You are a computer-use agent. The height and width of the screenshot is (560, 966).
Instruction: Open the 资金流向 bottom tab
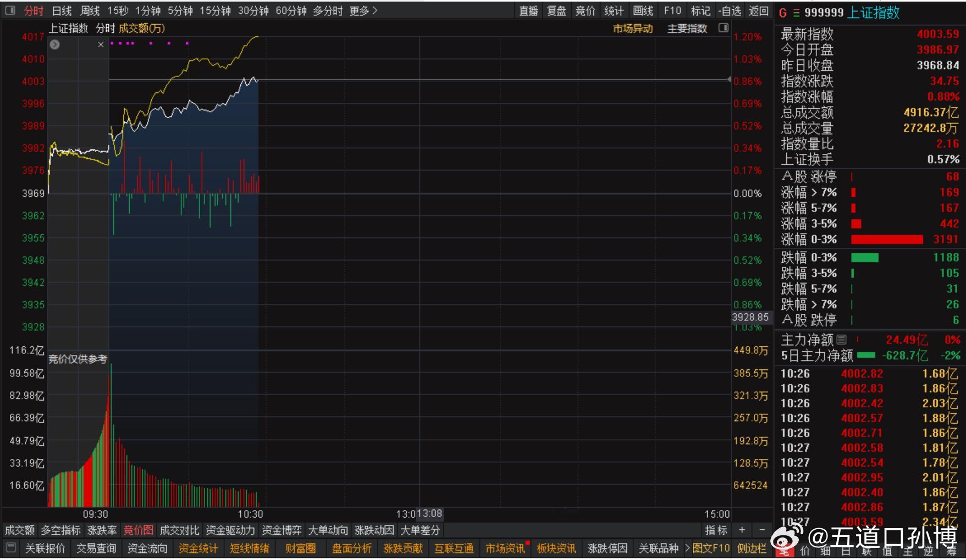coord(147,548)
